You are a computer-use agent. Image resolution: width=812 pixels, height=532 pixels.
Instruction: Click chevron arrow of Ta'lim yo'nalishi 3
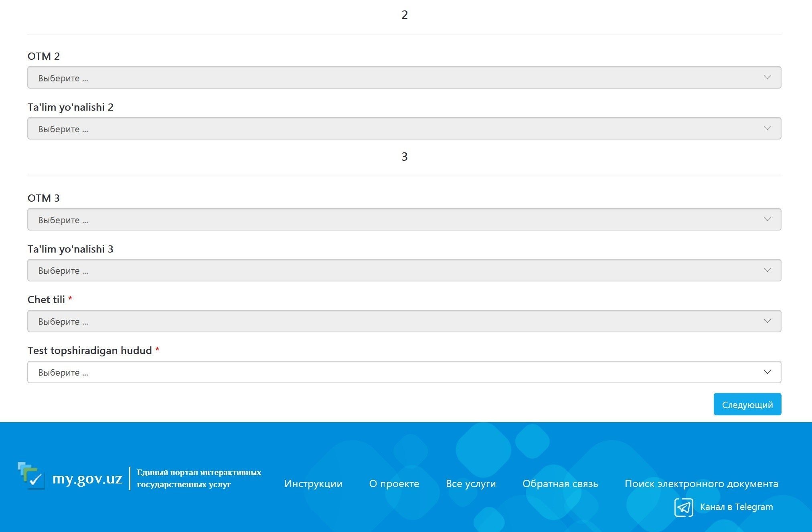tap(767, 270)
